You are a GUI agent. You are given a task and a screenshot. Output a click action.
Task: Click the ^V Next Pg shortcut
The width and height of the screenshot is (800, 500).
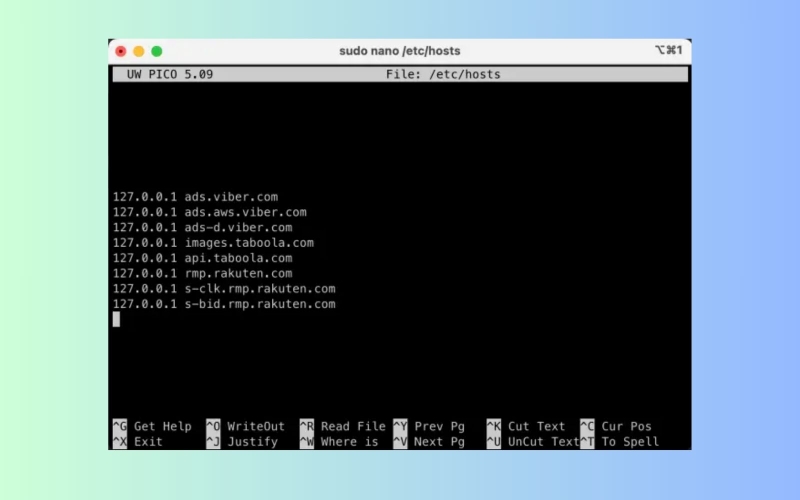[429, 442]
